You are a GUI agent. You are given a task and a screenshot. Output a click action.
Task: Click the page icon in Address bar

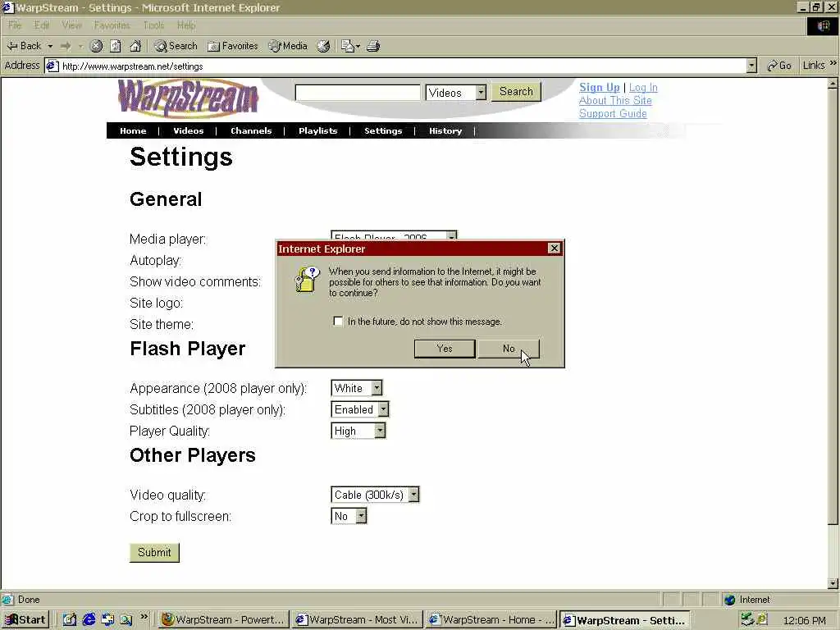pyautogui.click(x=52, y=66)
